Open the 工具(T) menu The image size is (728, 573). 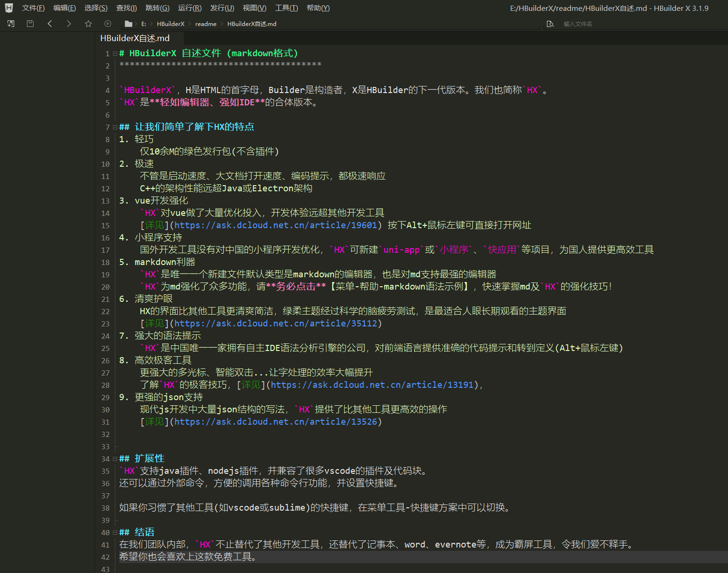(x=286, y=8)
